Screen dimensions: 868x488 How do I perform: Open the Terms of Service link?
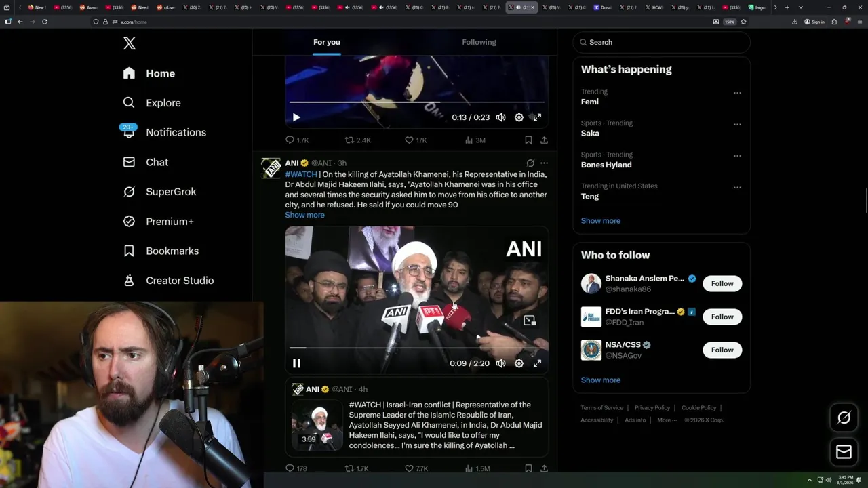(x=601, y=408)
